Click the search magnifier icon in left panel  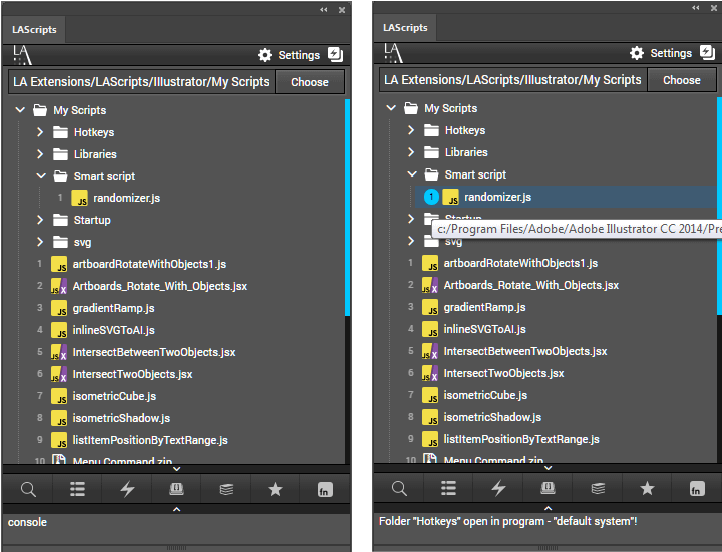[28, 489]
